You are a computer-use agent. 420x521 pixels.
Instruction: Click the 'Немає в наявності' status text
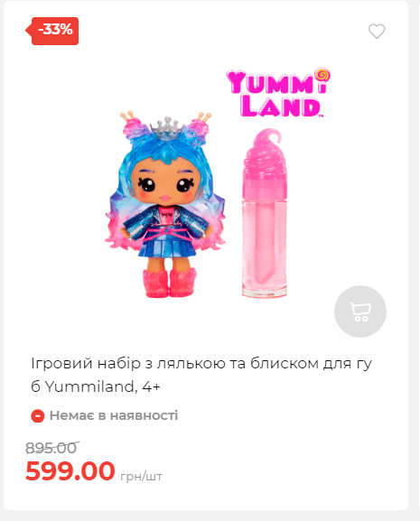114,415
